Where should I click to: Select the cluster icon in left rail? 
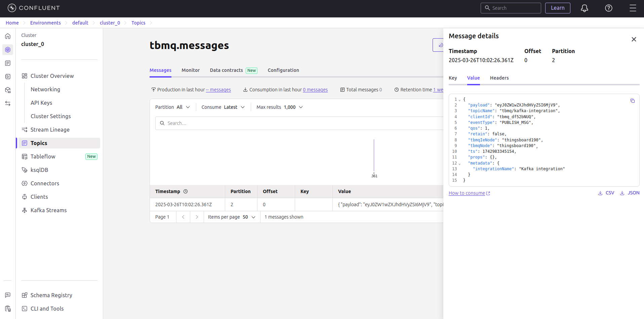tap(8, 50)
